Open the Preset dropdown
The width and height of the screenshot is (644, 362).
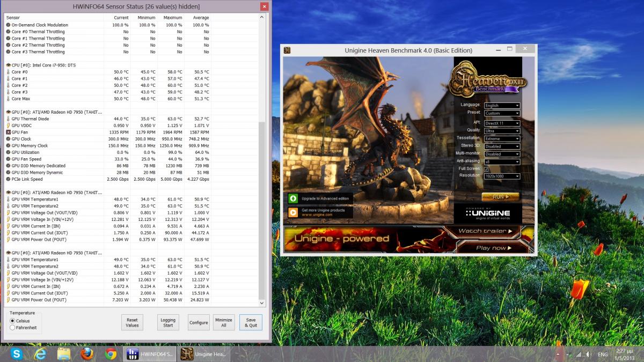tap(502, 113)
